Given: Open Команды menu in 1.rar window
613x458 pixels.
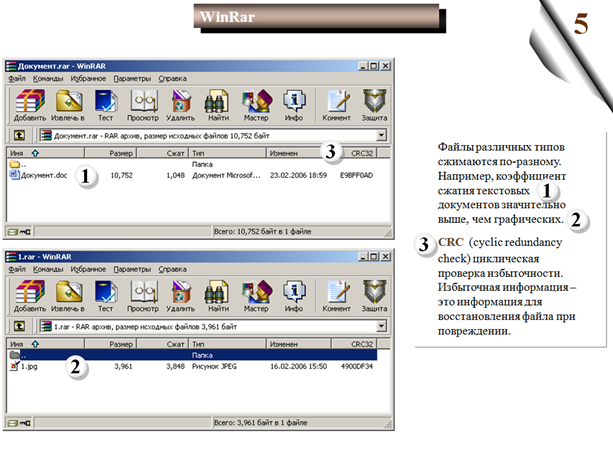Looking at the screenshot, I should pos(48,269).
